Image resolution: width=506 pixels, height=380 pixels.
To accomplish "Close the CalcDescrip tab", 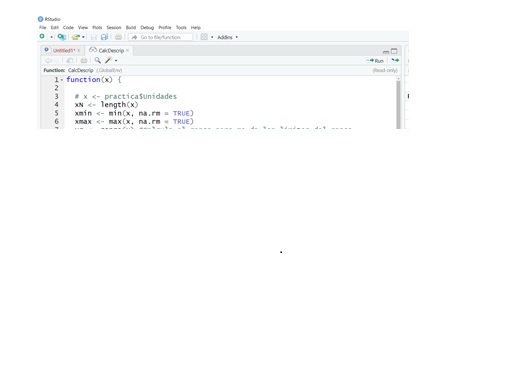I will (127, 50).
